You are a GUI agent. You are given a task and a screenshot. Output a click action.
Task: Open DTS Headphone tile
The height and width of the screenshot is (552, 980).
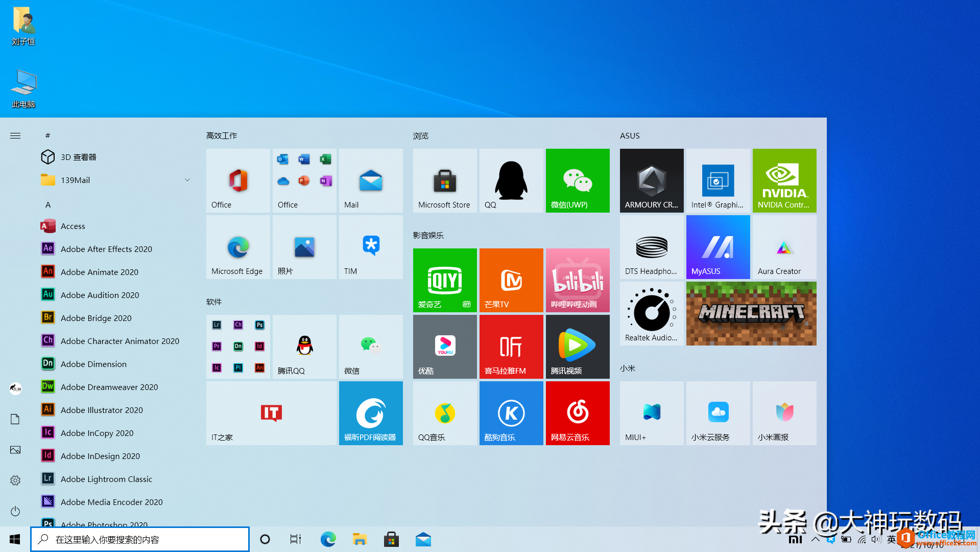point(652,247)
